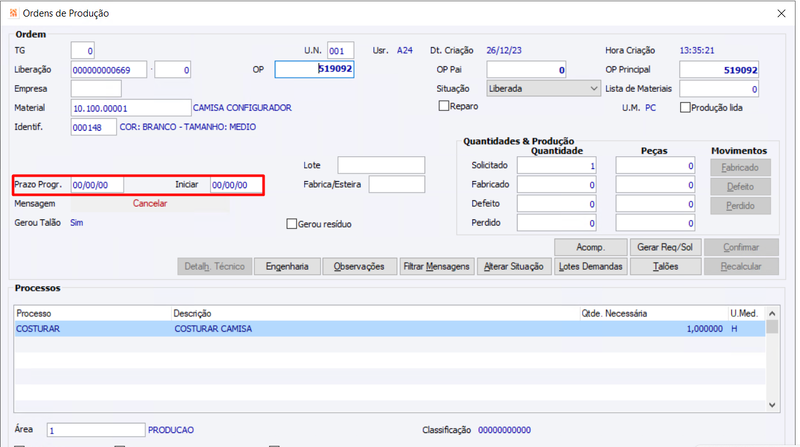This screenshot has width=800, height=447.
Task: Click the Fabricado movement button
Action: click(x=740, y=167)
